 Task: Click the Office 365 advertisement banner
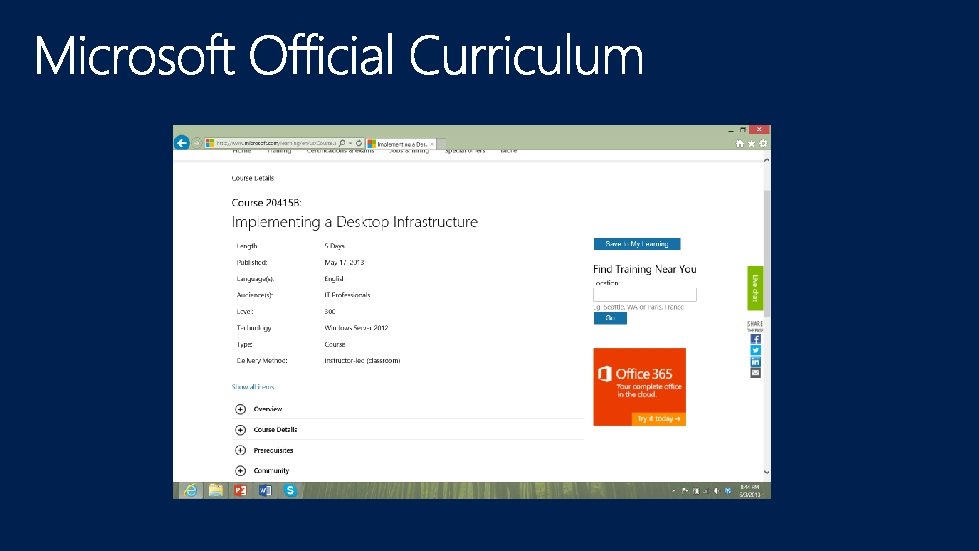pyautogui.click(x=639, y=387)
